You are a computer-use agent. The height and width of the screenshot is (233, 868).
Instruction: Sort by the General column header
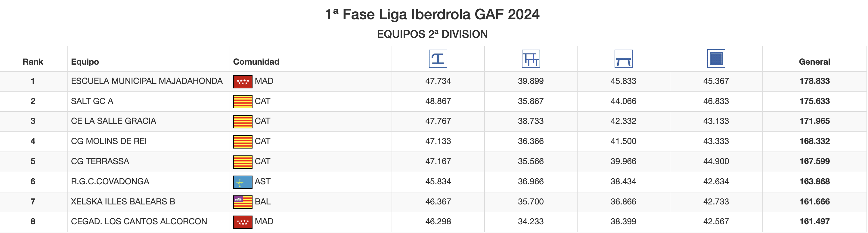tap(814, 62)
